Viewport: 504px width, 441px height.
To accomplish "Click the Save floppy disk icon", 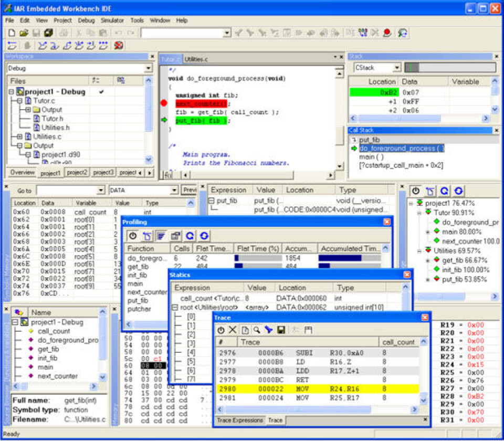I will 36,33.
